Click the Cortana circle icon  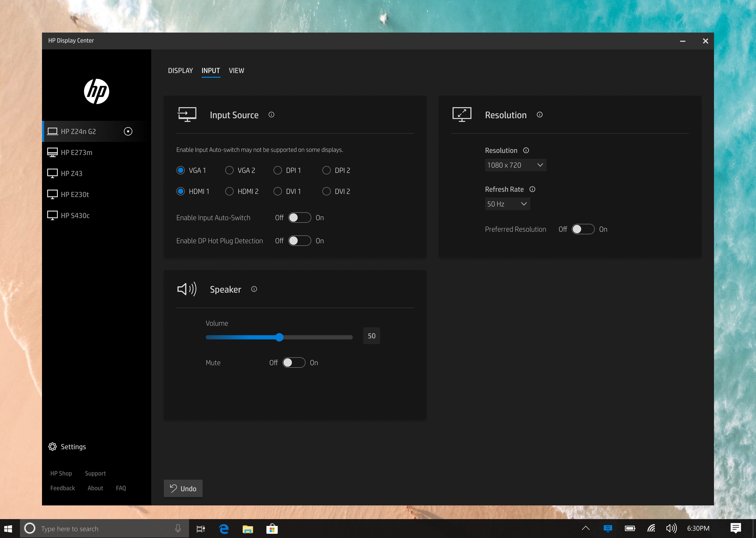[x=30, y=528]
